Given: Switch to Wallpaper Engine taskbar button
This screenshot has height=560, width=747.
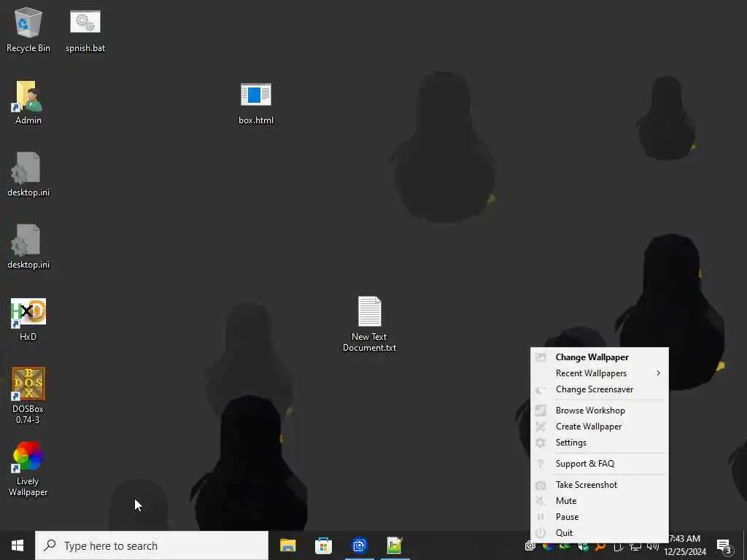Looking at the screenshot, I should point(359,545).
